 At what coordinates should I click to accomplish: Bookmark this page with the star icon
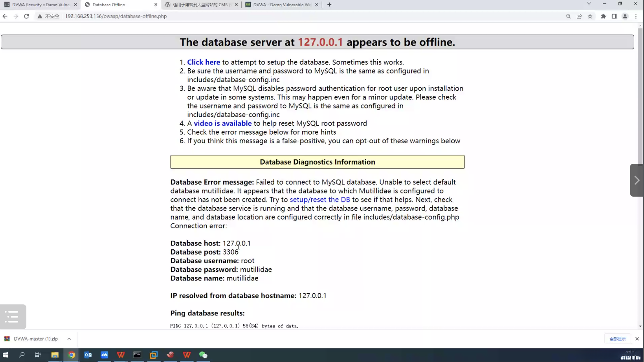pos(590,16)
